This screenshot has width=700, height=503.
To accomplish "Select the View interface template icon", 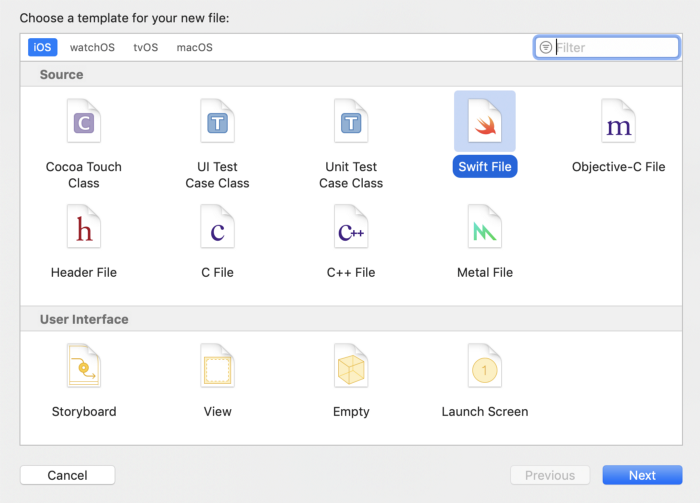I will coord(217,369).
